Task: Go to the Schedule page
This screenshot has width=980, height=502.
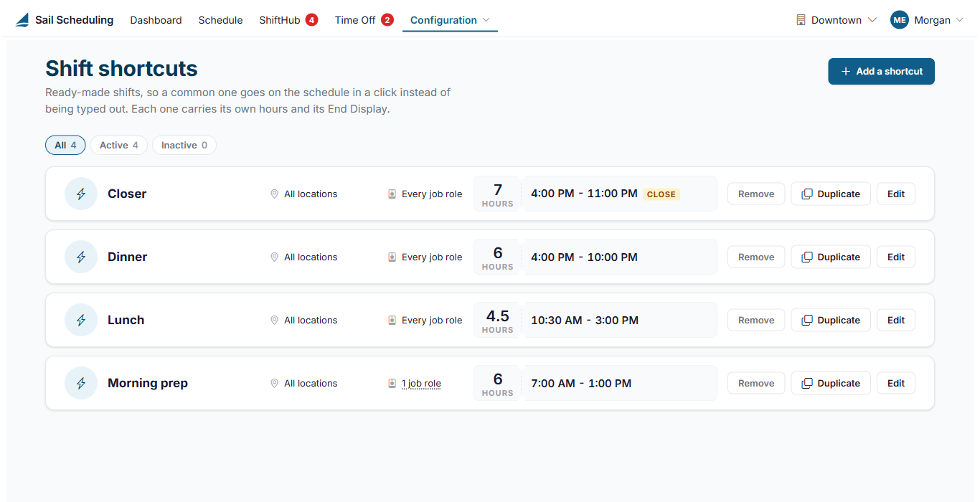Action: pos(220,20)
